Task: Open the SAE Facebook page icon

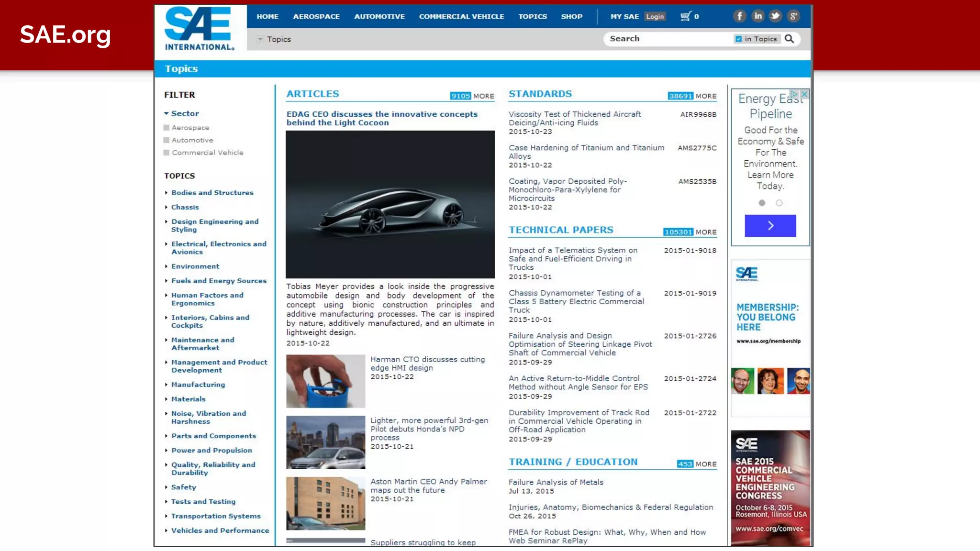Action: click(739, 16)
